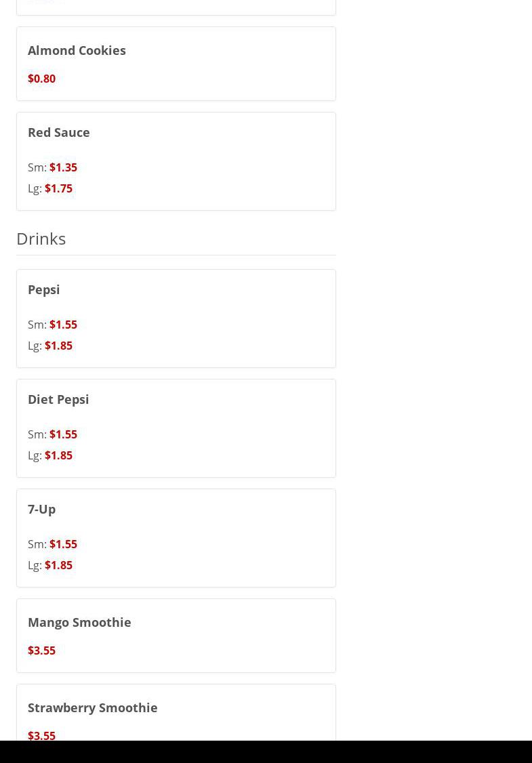The image size is (532, 763).
Task: Choose small Red Sauce for $1.35
Action: pos(63,167)
